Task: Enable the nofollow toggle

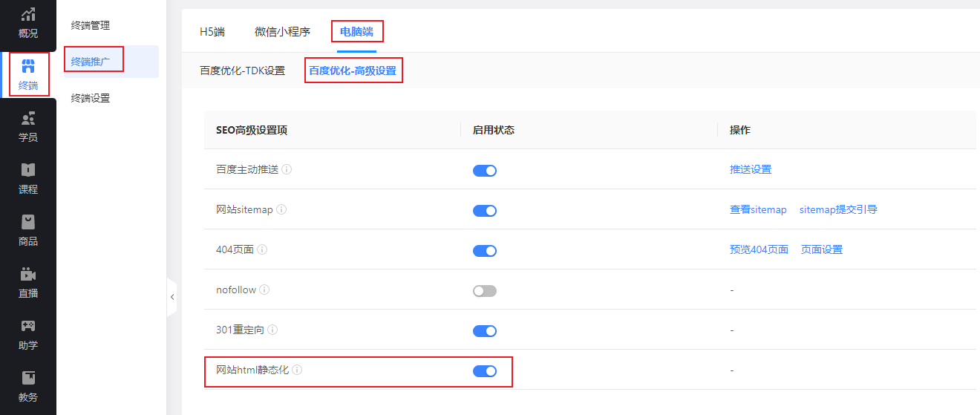Action: [x=485, y=291]
